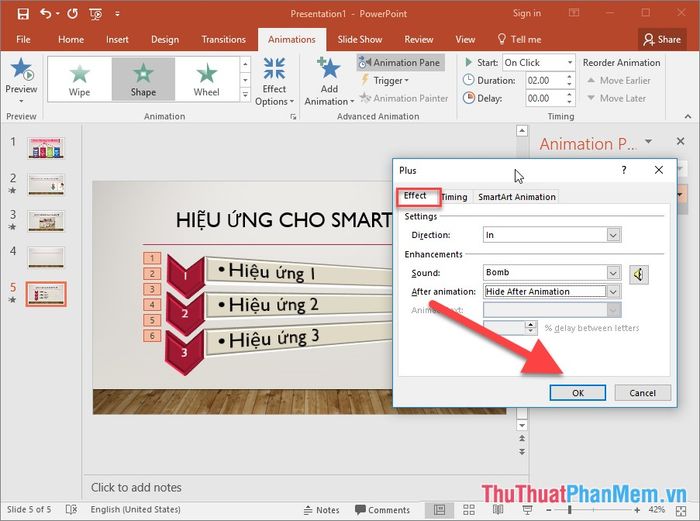Select the Shape animation effect
The width and height of the screenshot is (700, 521).
coord(143,79)
